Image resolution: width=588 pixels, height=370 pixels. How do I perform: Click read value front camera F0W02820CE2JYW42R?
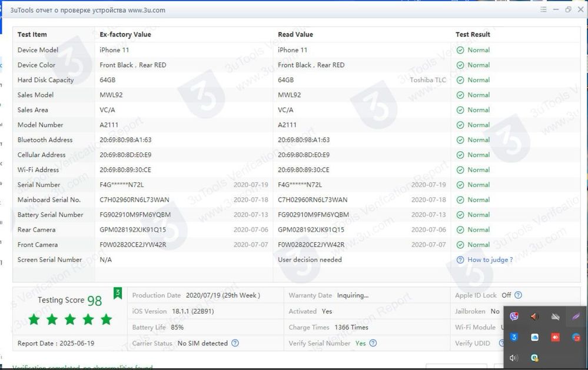pyautogui.click(x=311, y=245)
